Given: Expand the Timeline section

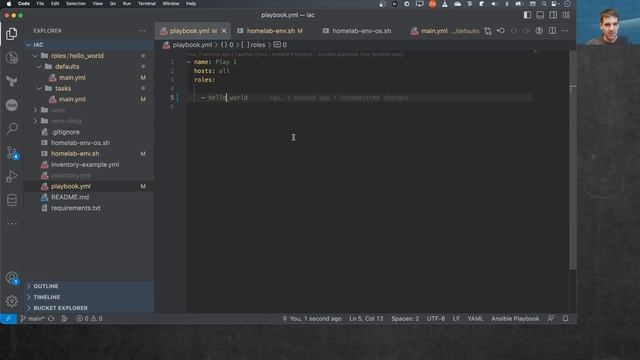Looking at the screenshot, I should click(89, 297).
